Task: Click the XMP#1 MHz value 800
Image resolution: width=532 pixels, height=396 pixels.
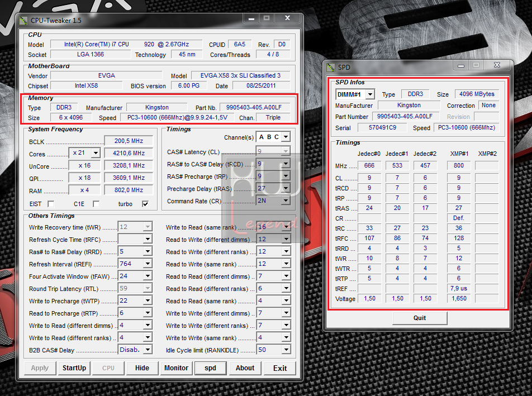Action: [459, 165]
